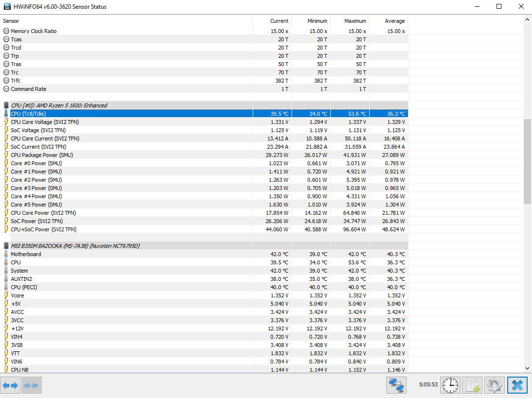532x398 pixels.
Task: Click the Minimum column header
Action: coord(311,21)
